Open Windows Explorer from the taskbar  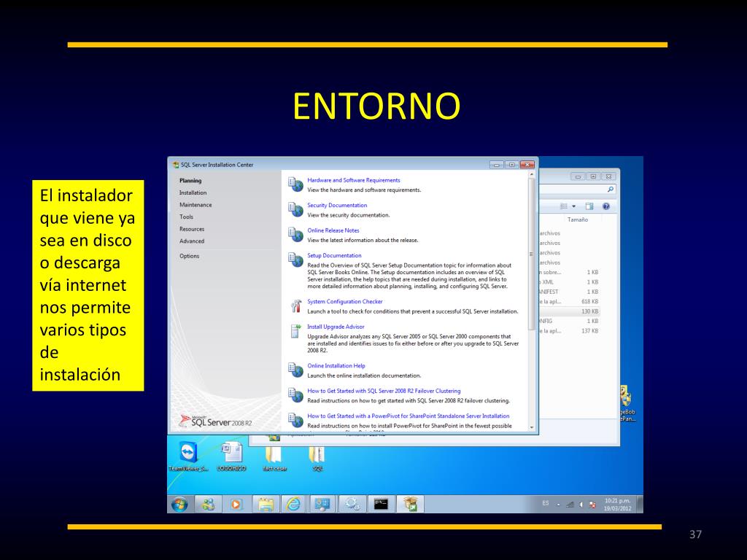click(x=266, y=504)
